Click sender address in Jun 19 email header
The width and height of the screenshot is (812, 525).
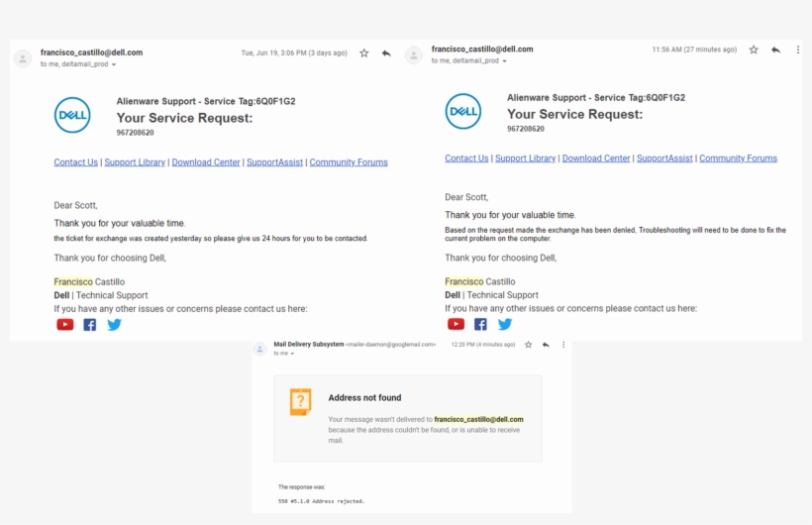92,52
